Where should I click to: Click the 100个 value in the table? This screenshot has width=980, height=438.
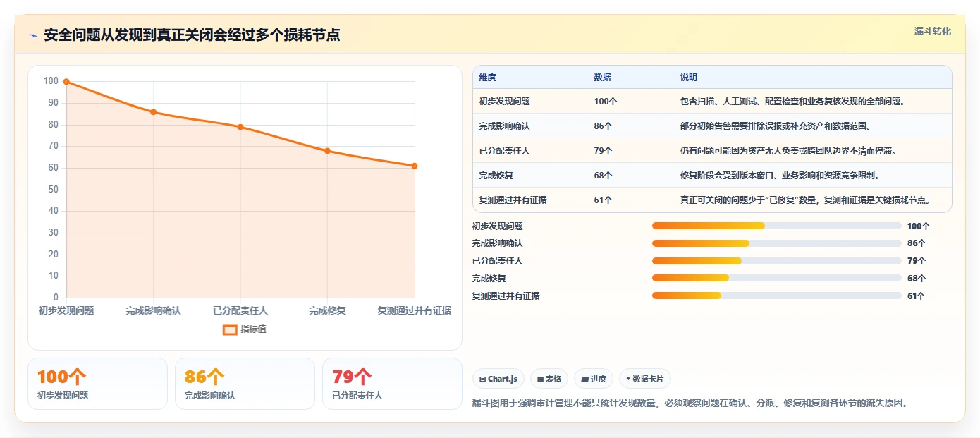coord(606,102)
